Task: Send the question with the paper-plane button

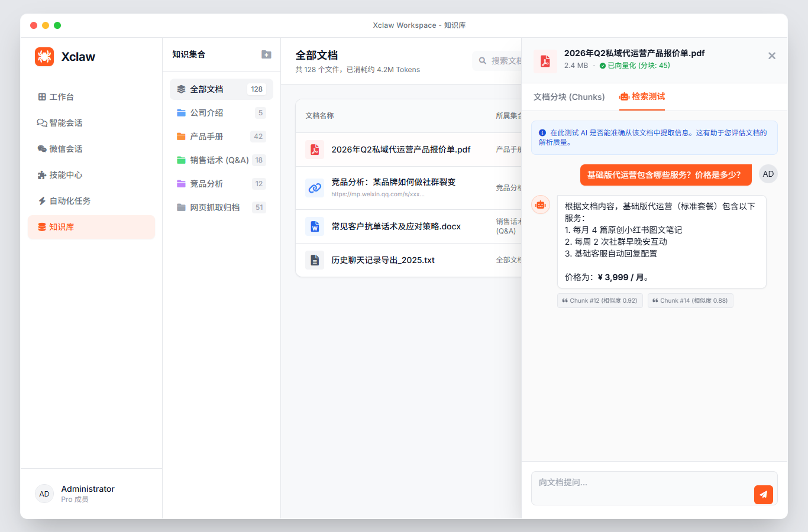Action: (x=763, y=494)
